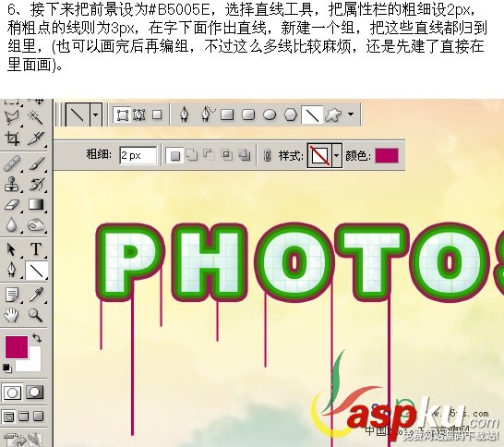The height and width of the screenshot is (447, 504).
Task: Select Subtract from Shape Area option
Action: coord(209,155)
